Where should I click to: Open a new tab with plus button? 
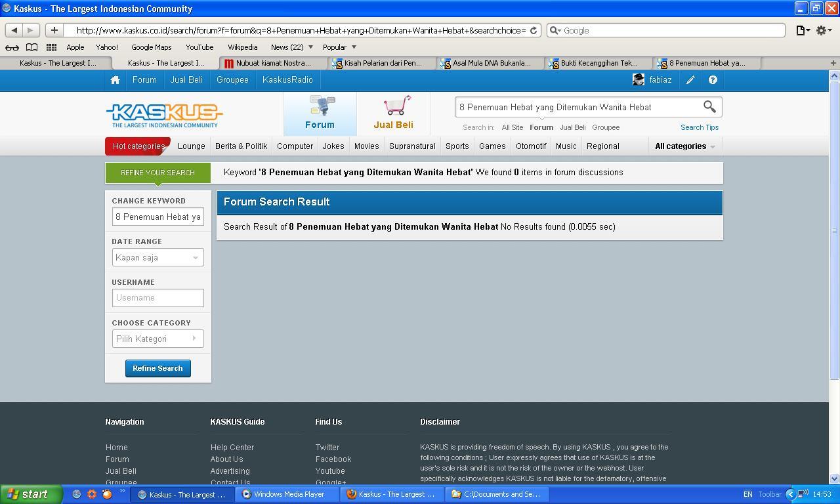coord(833,63)
